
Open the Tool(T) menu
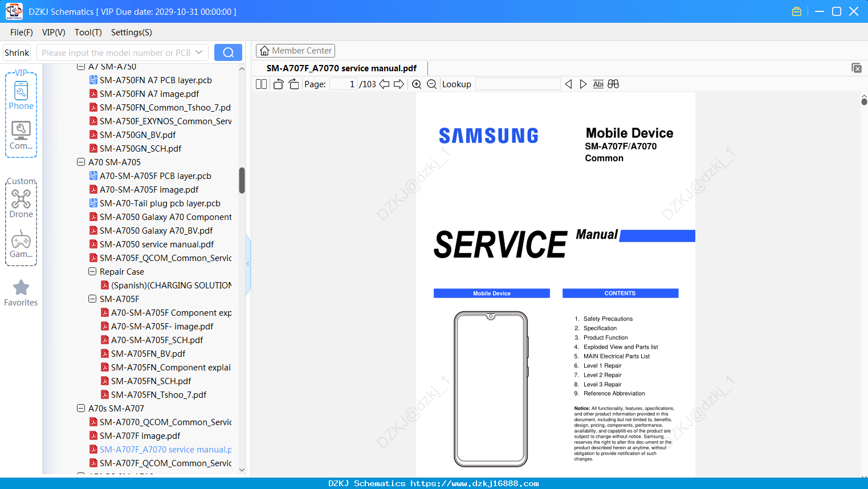[88, 32]
